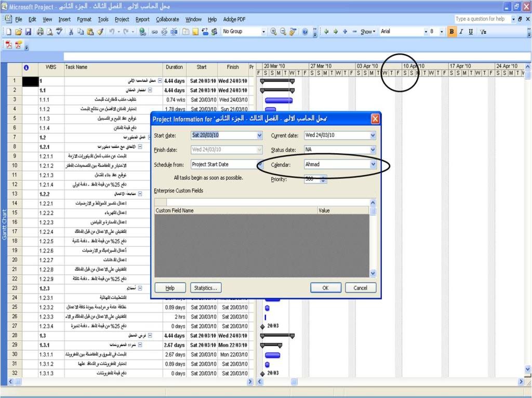532x398 pixels.
Task: Open the Project menu
Action: coord(122,19)
